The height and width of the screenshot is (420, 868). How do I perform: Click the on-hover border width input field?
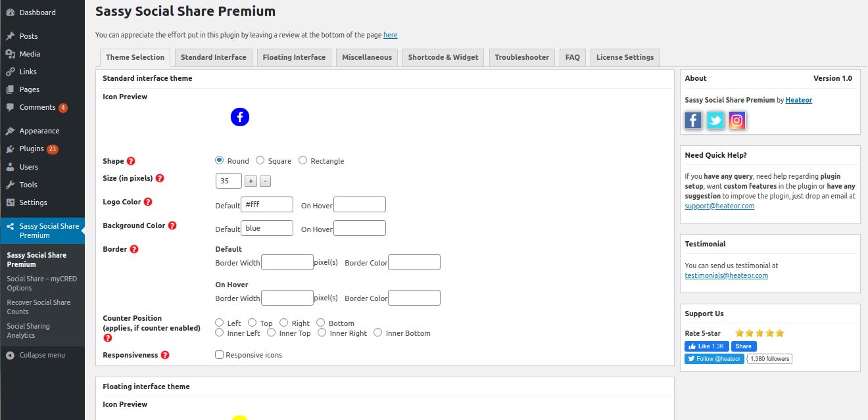coord(287,297)
